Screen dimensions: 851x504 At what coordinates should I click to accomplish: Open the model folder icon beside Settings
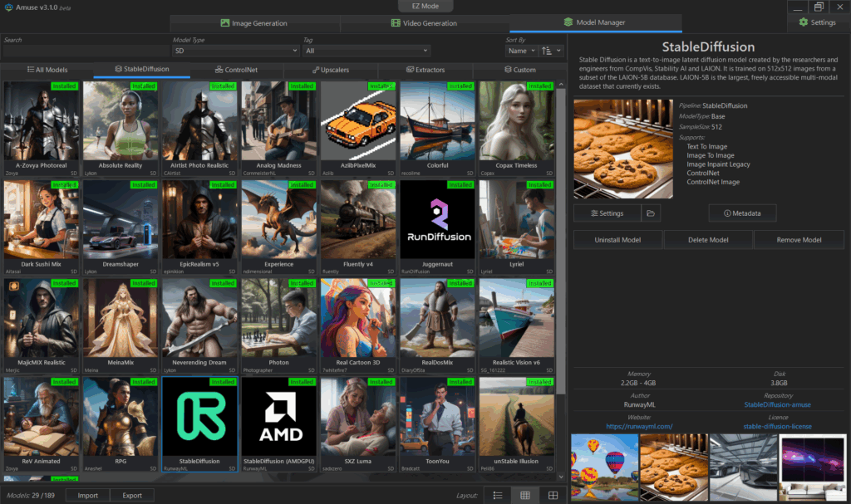coord(650,213)
